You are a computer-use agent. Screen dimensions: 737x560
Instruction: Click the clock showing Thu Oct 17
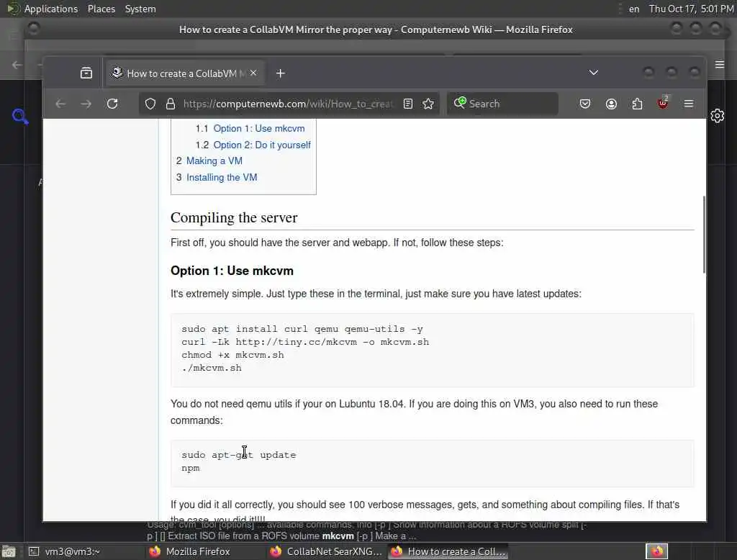[x=691, y=9]
